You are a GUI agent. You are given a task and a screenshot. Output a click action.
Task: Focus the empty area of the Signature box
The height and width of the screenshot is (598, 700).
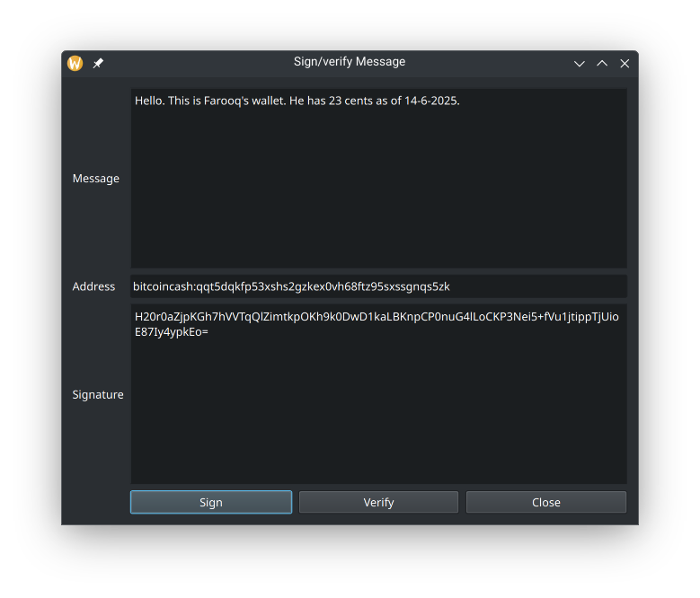(378, 410)
